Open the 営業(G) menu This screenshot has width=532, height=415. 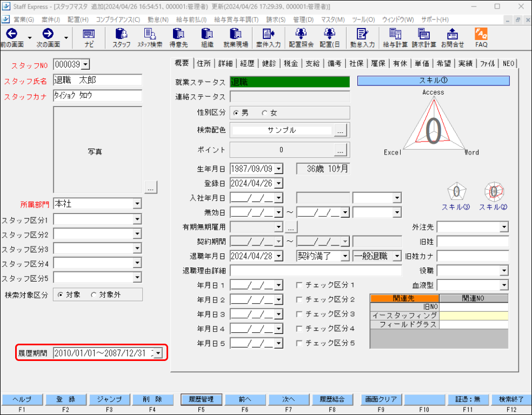(24, 19)
